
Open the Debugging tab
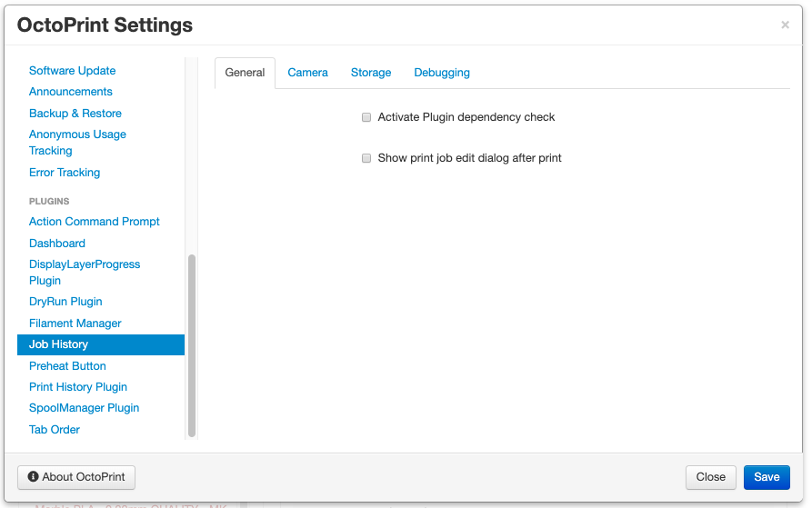pyautogui.click(x=442, y=73)
